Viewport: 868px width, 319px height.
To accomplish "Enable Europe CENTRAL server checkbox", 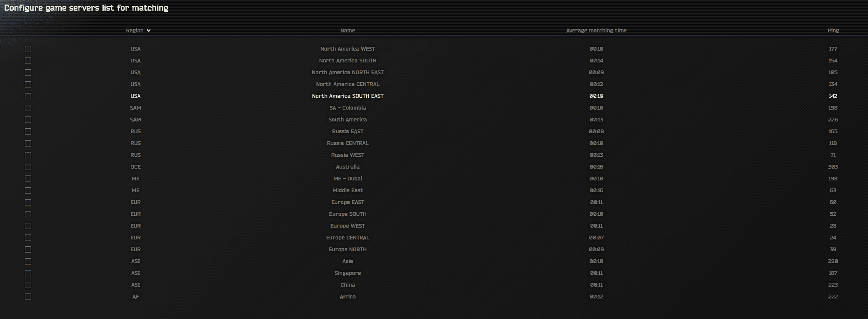I will [x=28, y=238].
